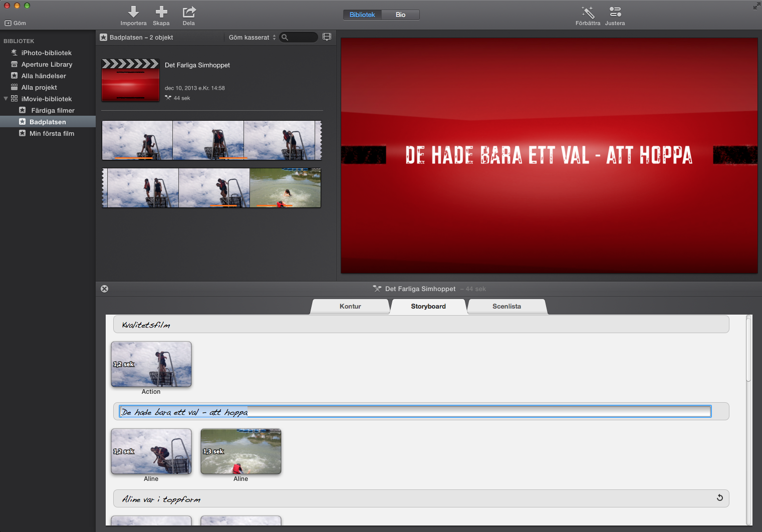The width and height of the screenshot is (762, 532).
Task: Select Aperture Library in sidebar
Action: tap(48, 64)
